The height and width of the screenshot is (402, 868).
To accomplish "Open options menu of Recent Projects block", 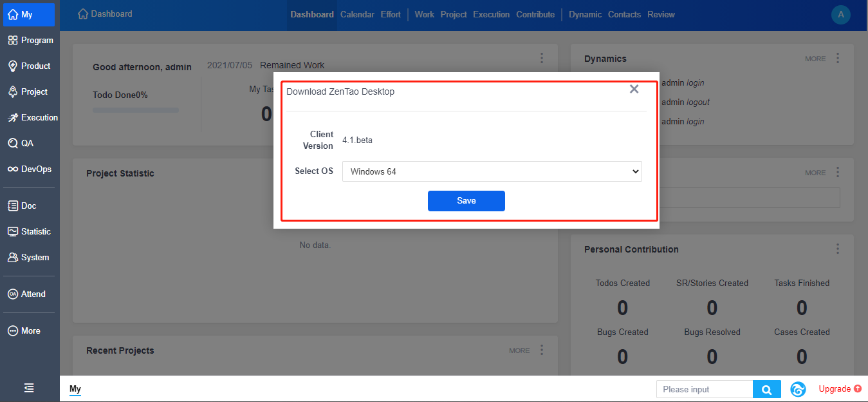I will point(542,350).
